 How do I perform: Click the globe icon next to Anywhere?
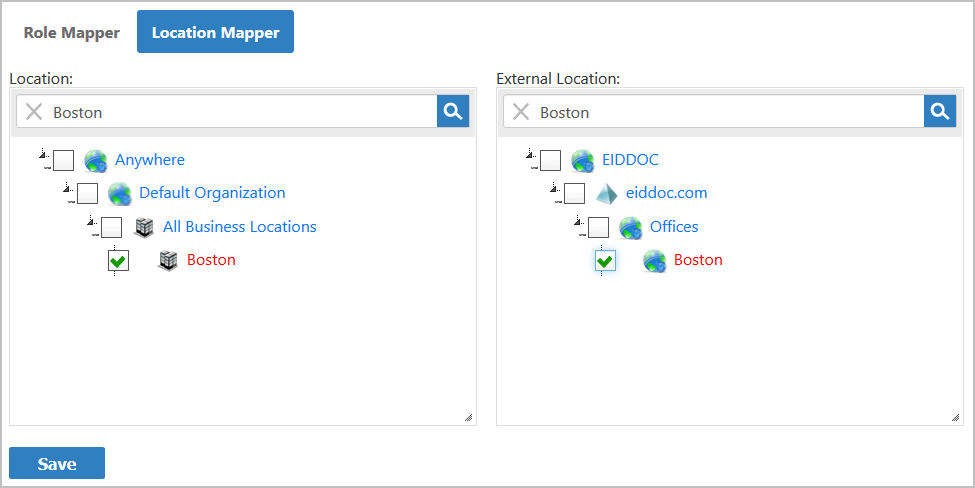pyautogui.click(x=96, y=160)
